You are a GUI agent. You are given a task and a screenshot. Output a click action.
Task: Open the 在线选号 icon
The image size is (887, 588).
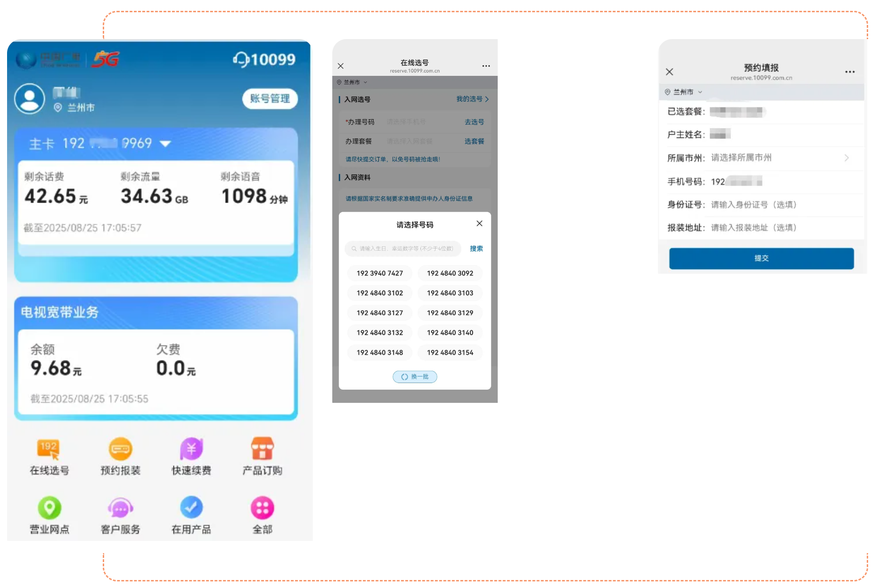point(49,449)
